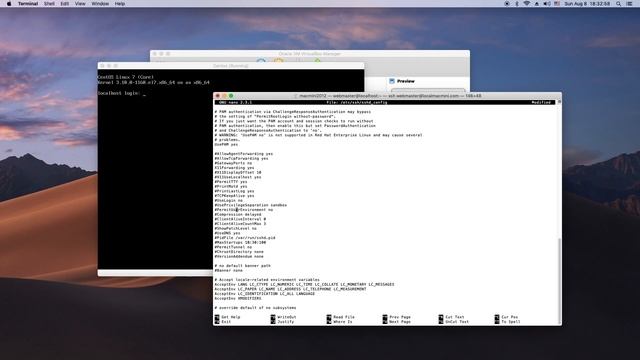This screenshot has height=360, width=640.
Task: Click the WriteOut shortcut in nano
Action: (284, 317)
